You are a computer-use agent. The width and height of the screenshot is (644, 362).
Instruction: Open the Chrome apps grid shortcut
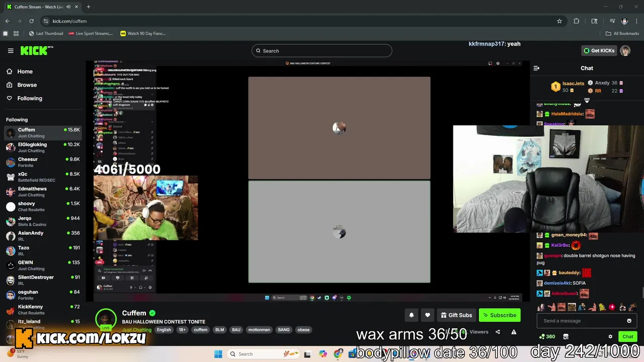click(16, 34)
